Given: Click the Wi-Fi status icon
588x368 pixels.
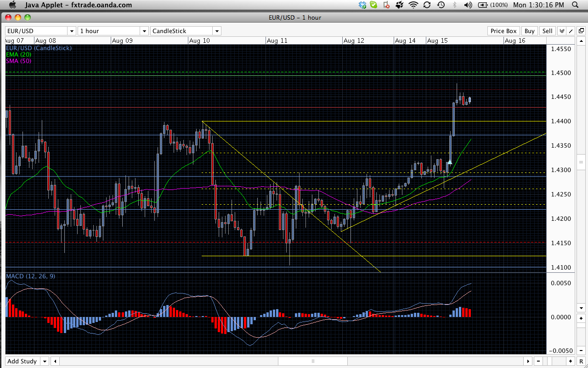Looking at the screenshot, I should pos(413,5).
